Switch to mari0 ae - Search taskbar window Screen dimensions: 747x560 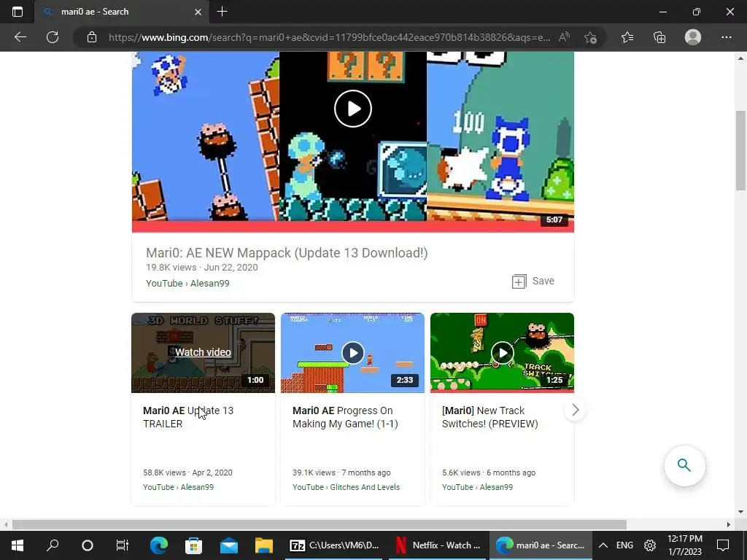541,545
